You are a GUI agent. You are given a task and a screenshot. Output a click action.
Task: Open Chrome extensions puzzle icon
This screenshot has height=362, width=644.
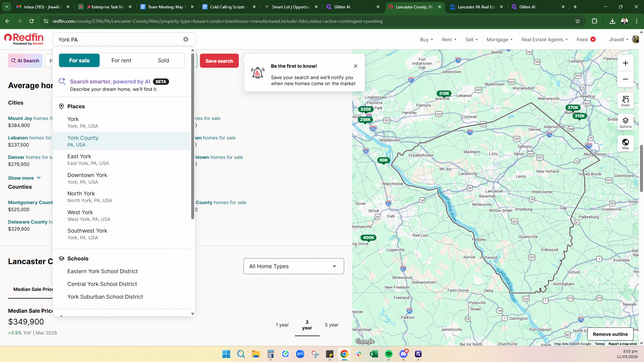coord(594,21)
